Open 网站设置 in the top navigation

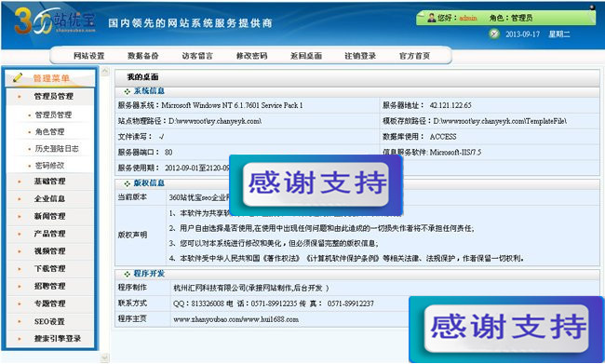(x=88, y=56)
